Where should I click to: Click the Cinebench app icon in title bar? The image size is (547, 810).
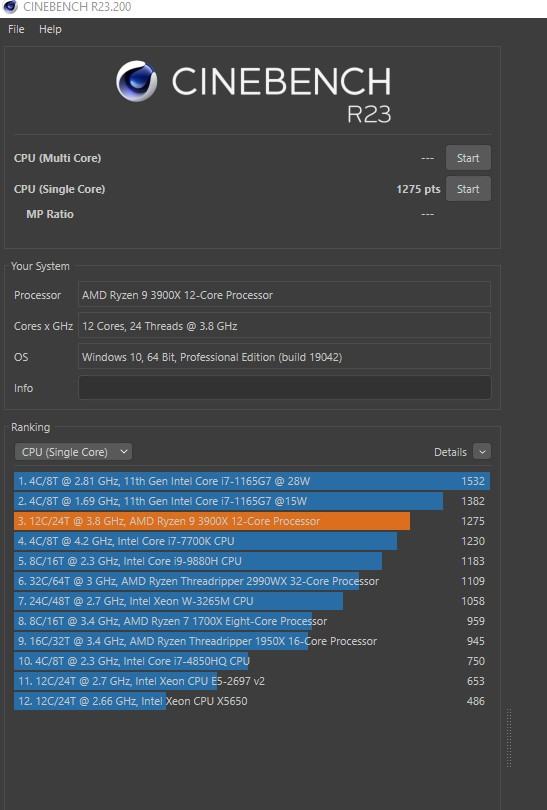(10, 7)
